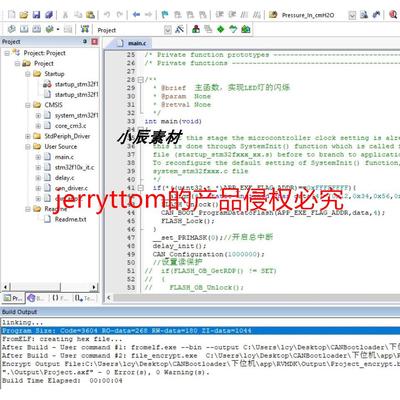Collapse the Startup folder
This screenshot has width=400, height=400.
pos(28,74)
